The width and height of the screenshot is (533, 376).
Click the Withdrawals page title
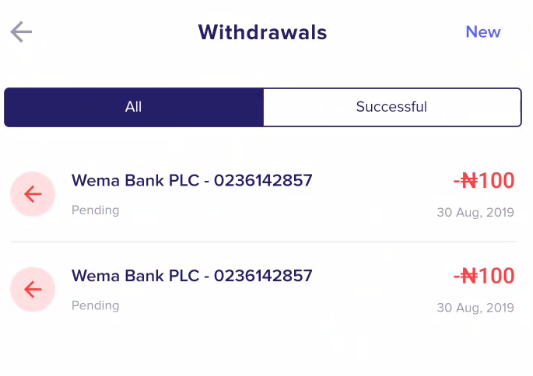[x=262, y=32]
